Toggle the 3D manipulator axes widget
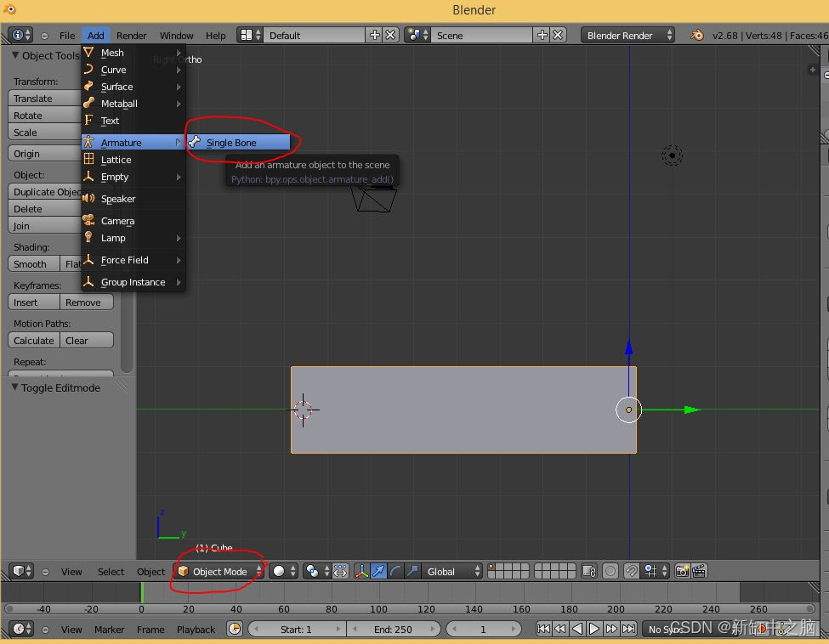The width and height of the screenshot is (829, 644). pos(361,571)
